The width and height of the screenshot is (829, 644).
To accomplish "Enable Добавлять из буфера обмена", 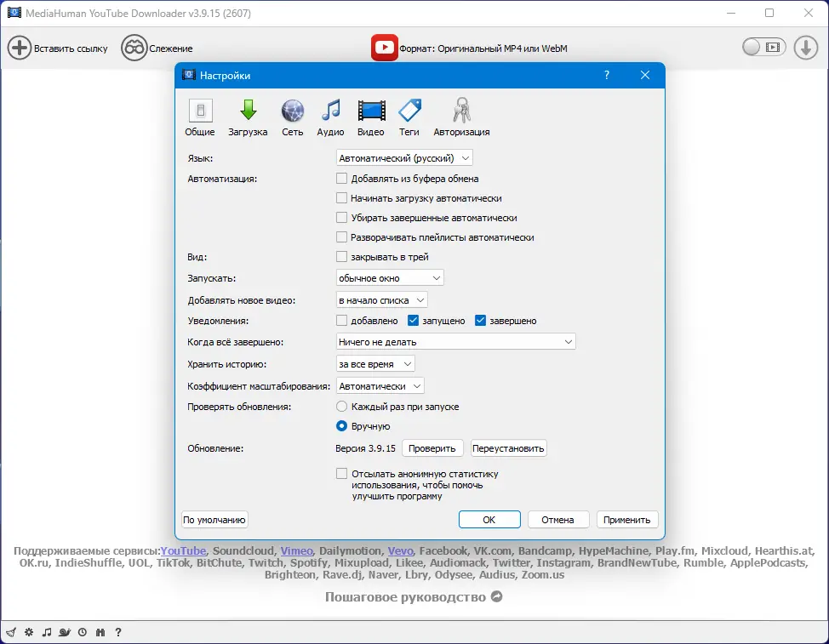I will pyautogui.click(x=342, y=179).
